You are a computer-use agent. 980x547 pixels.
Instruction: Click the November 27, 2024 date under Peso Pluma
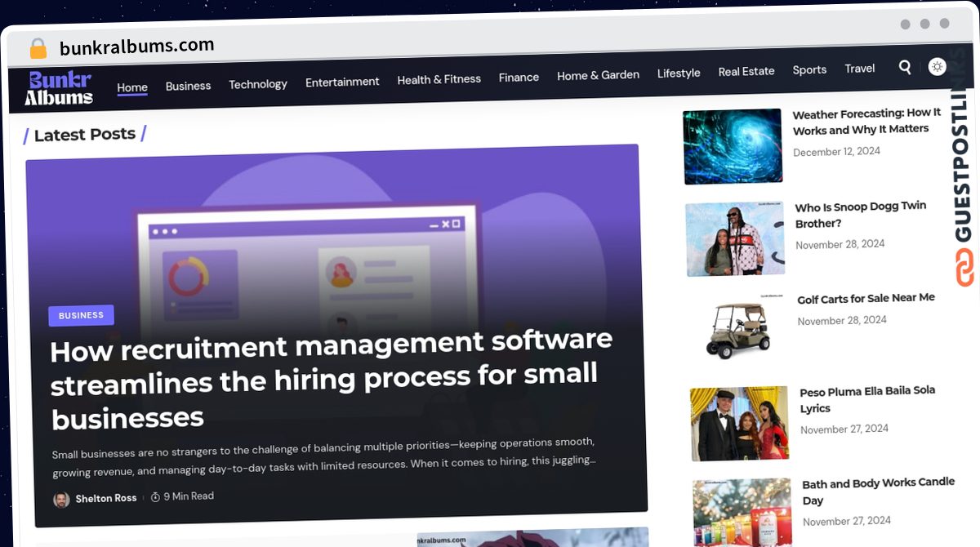pos(844,429)
